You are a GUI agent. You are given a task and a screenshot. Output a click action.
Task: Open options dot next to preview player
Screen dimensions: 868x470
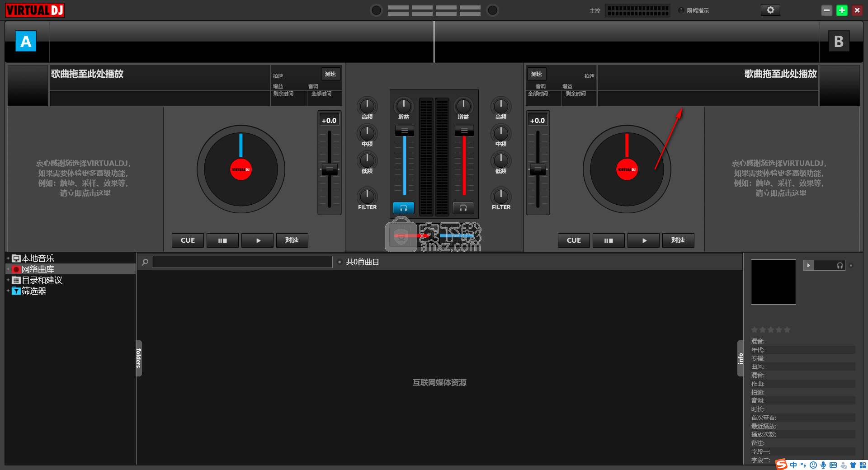(x=851, y=265)
